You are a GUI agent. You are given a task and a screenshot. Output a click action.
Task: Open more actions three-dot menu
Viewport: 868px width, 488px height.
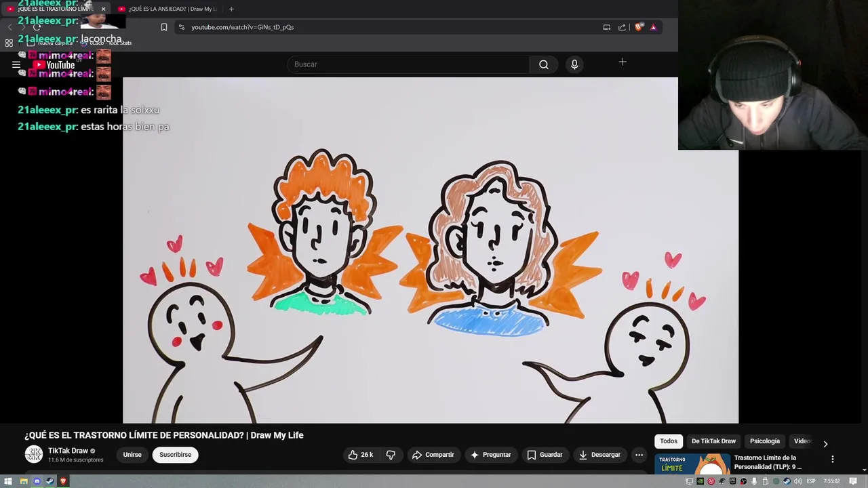pos(639,455)
